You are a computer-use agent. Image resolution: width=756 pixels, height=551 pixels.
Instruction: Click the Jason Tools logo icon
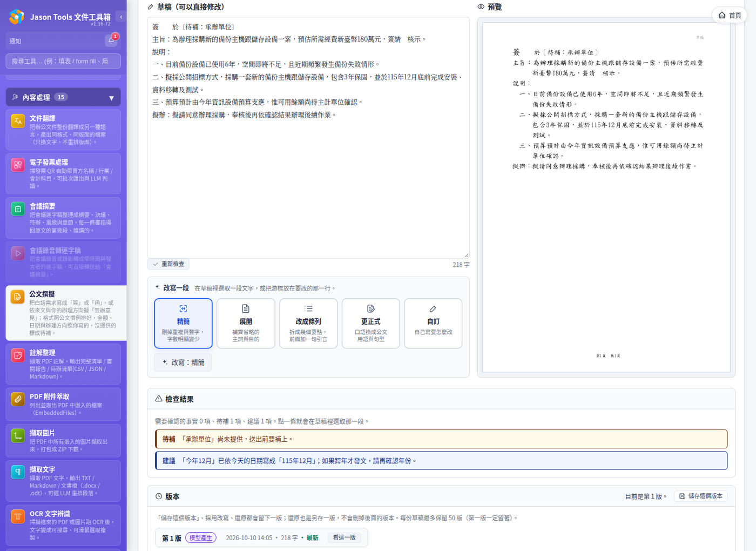17,17
